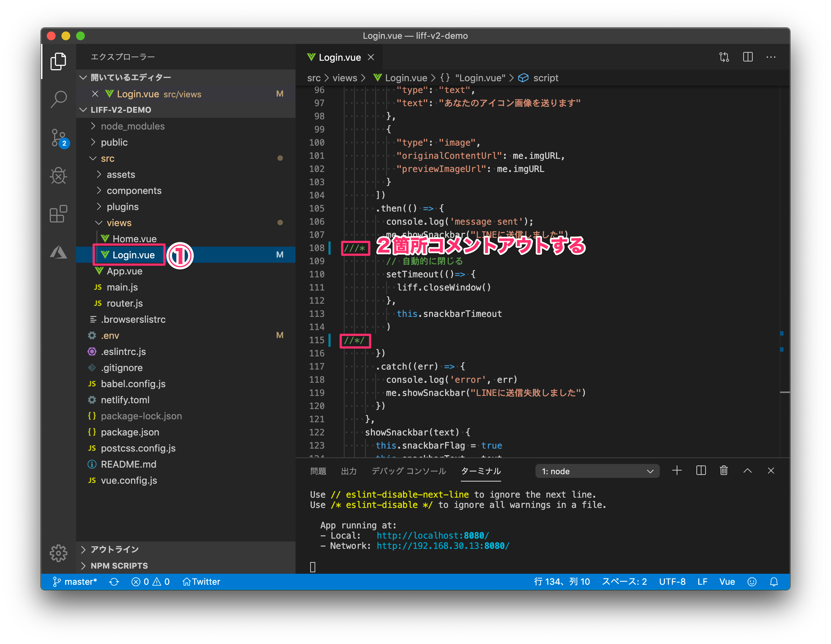Viewport: 831px width, 644px height.
Task: Click the sync changes icon in status bar
Action: click(114, 581)
